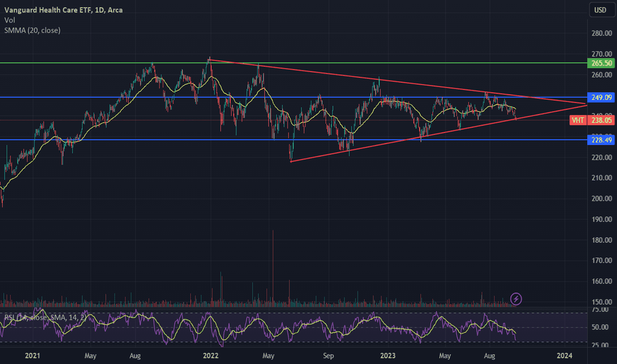
Task: Click the lightning bolt replay icon
Action: click(516, 299)
